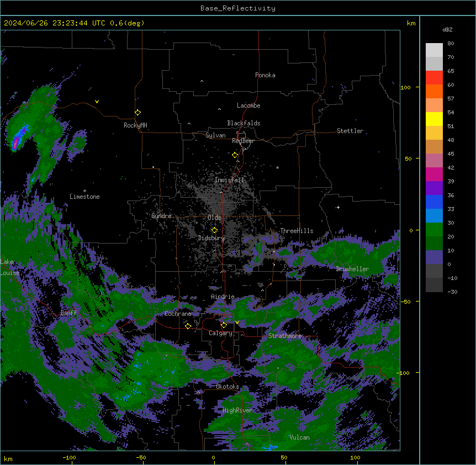This screenshot has width=476, height=465.
Task: Click the Banff label
Action: pyautogui.click(x=68, y=313)
